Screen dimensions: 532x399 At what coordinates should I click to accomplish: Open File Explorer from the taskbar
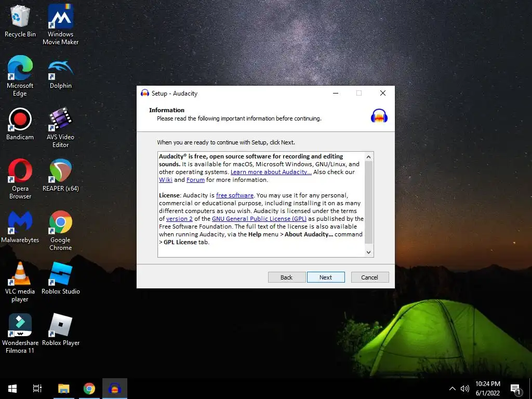[x=63, y=389]
